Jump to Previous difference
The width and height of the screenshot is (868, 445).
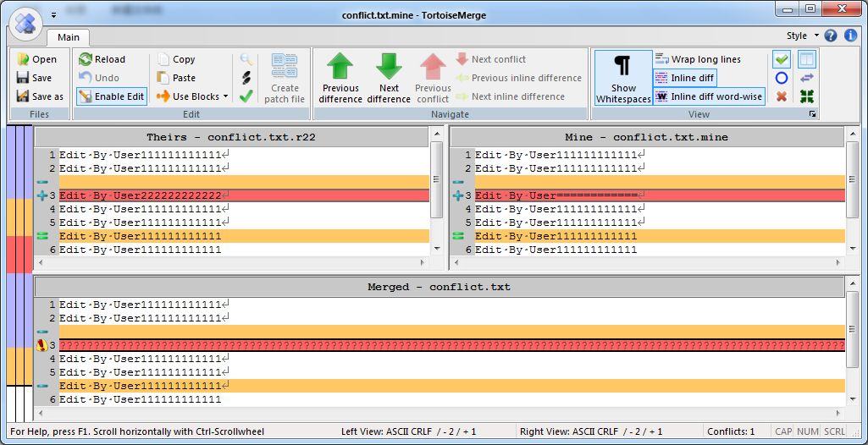point(340,78)
